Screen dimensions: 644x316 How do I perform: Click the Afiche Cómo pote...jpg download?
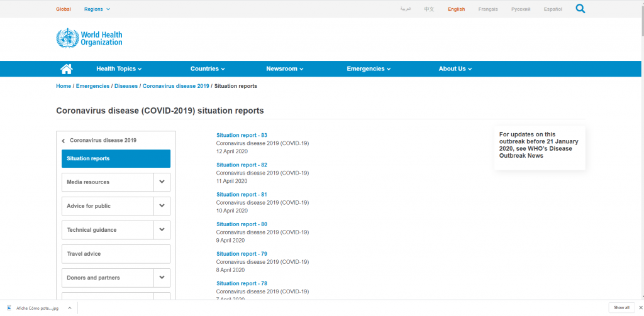37,308
